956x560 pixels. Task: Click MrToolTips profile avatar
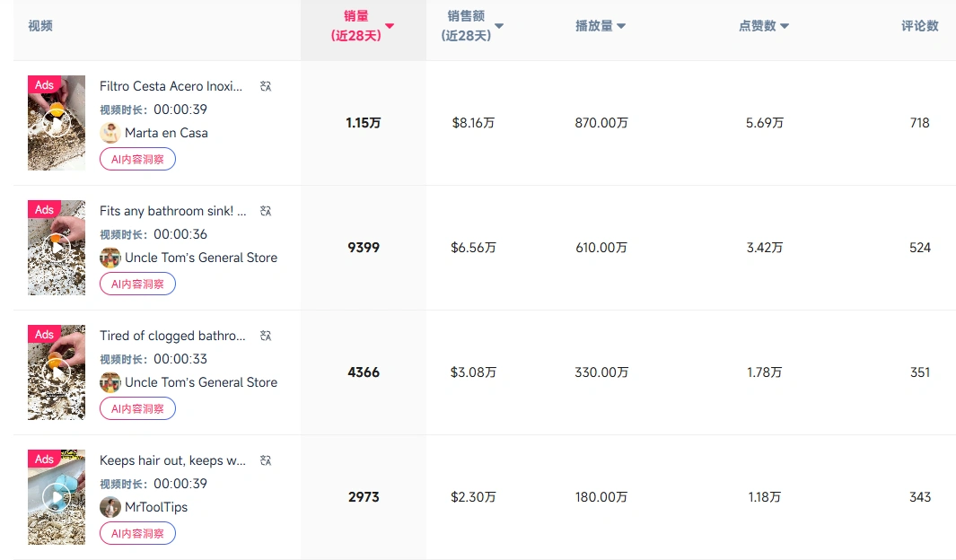[110, 507]
